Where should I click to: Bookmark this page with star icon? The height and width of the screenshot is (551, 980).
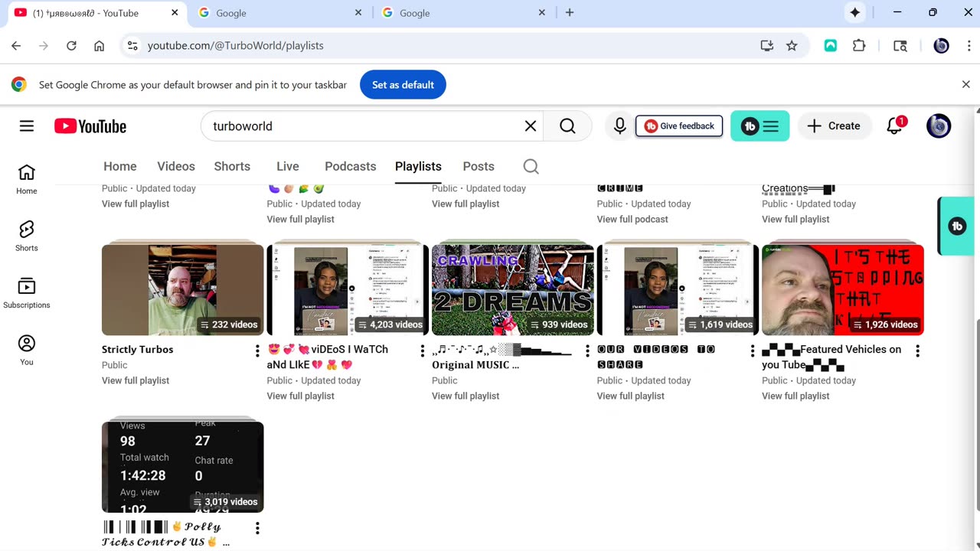pyautogui.click(x=792, y=46)
